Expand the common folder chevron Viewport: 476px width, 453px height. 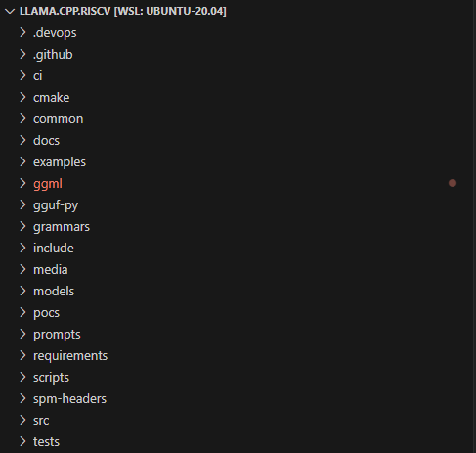pyautogui.click(x=22, y=118)
